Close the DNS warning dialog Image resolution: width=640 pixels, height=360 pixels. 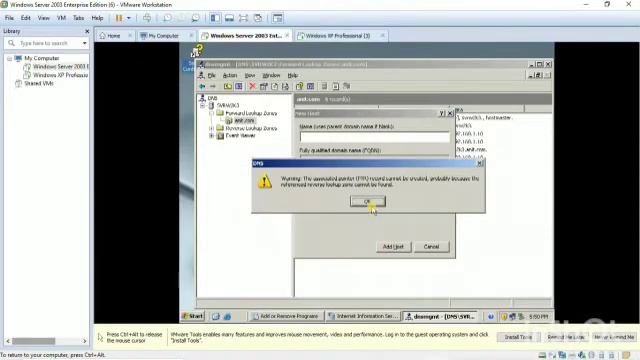click(480, 163)
